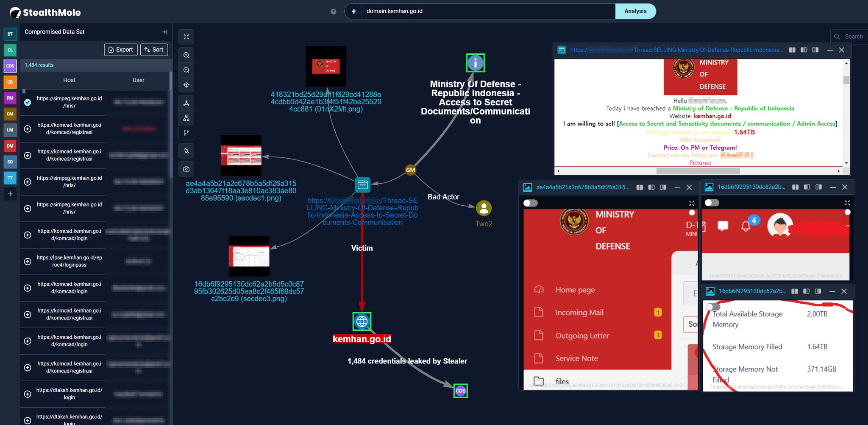This screenshot has width=868, height=425.
Task: Uncheck the first simpeg.kemhan.go.id row
Action: (28, 102)
